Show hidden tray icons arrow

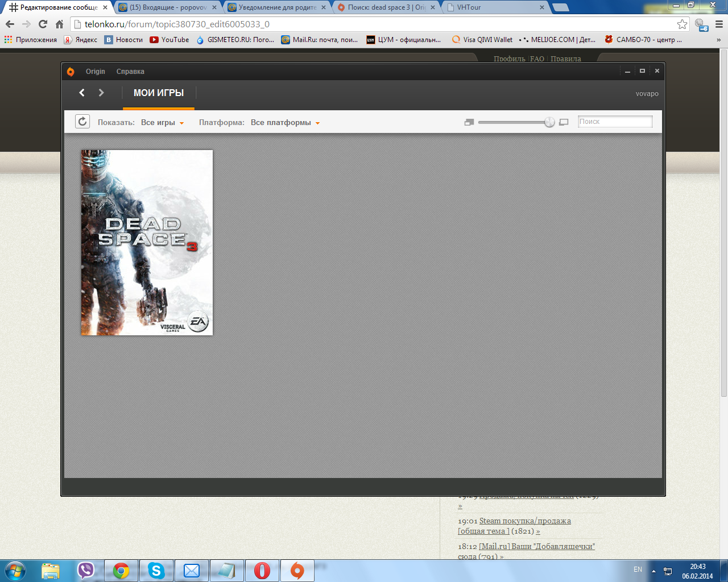(x=653, y=571)
